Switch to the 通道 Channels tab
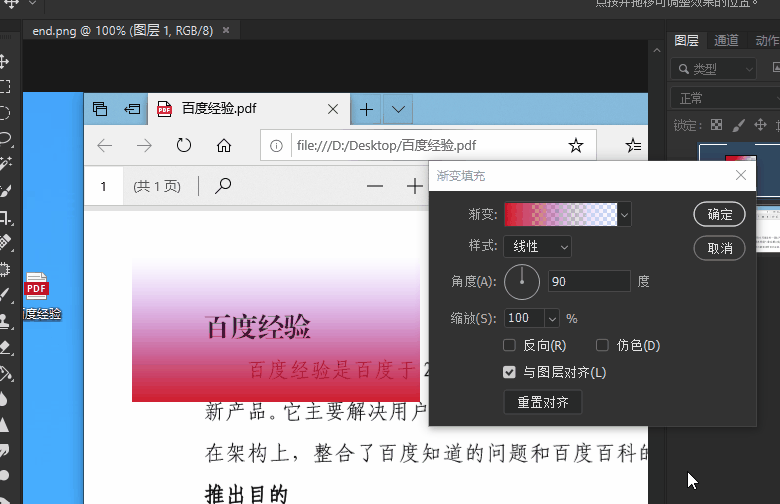Screen dimensions: 780x504 (726, 40)
